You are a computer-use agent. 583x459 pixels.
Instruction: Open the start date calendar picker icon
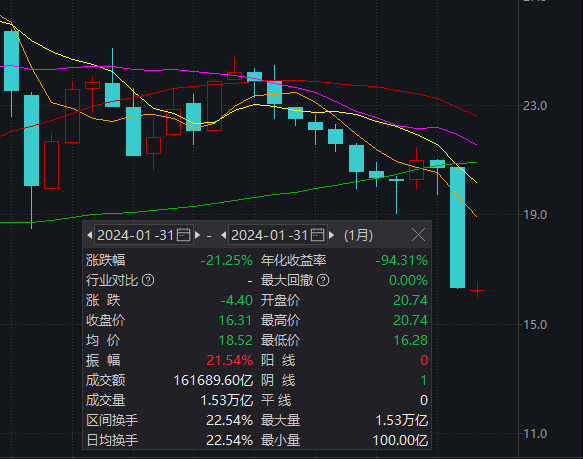point(183,235)
